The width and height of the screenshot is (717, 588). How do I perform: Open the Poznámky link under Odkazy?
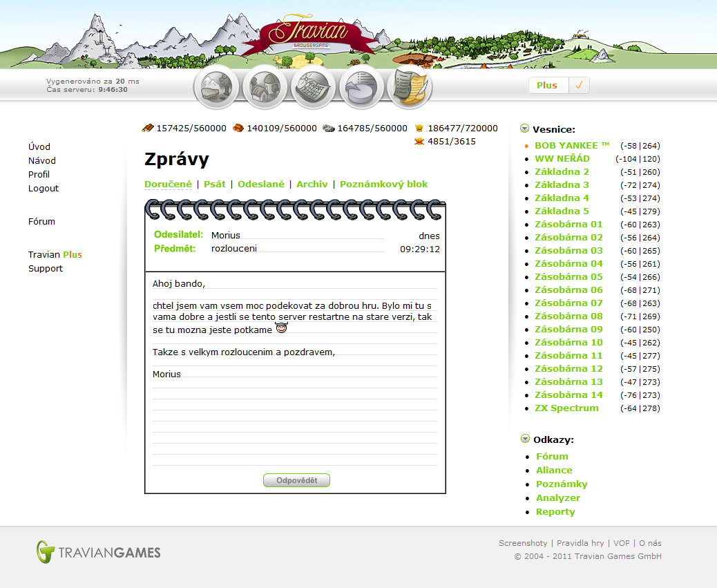(x=562, y=484)
